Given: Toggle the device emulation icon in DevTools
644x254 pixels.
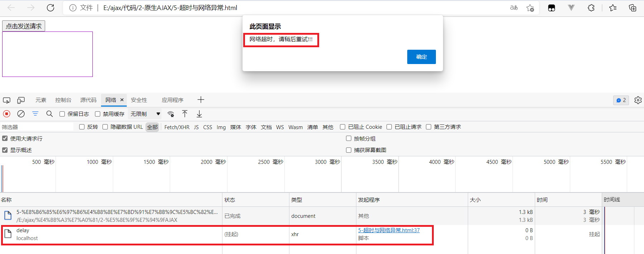Looking at the screenshot, I should (x=21, y=100).
